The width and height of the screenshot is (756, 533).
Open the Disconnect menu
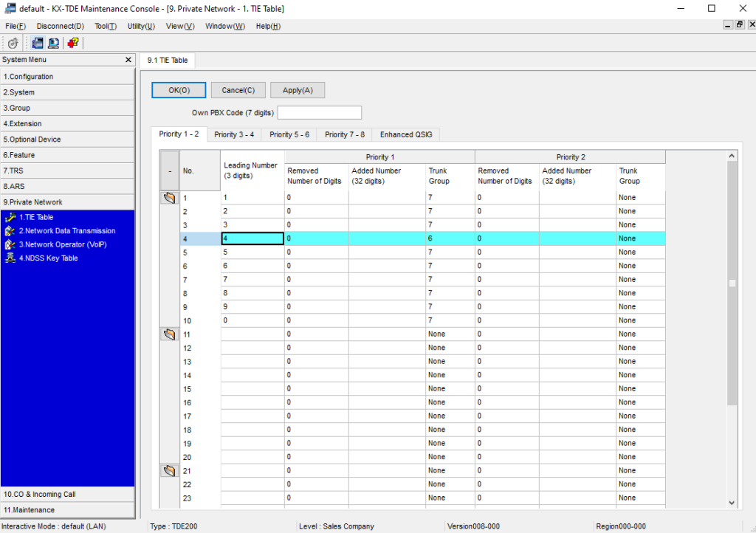(61, 26)
